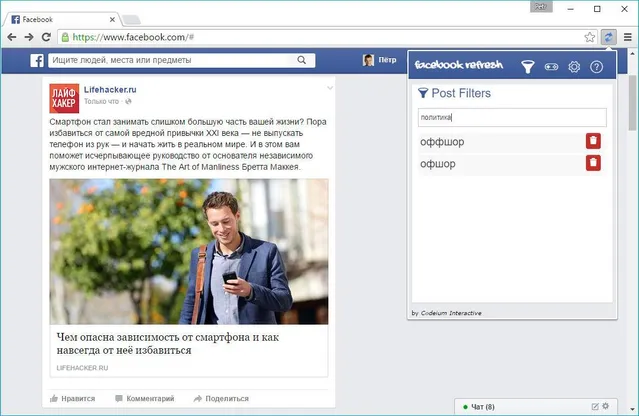Click the Нравится like button

pyautogui.click(x=72, y=398)
